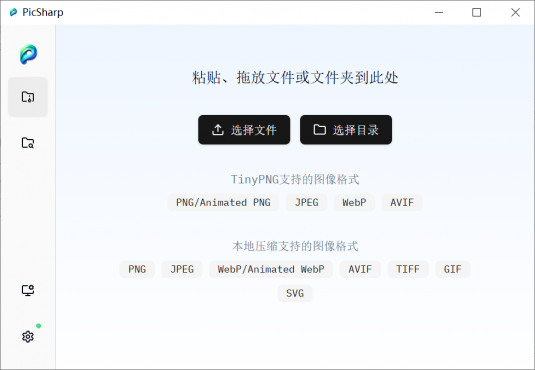Click the GIF format tag
This screenshot has width=535, height=370.
click(x=452, y=269)
